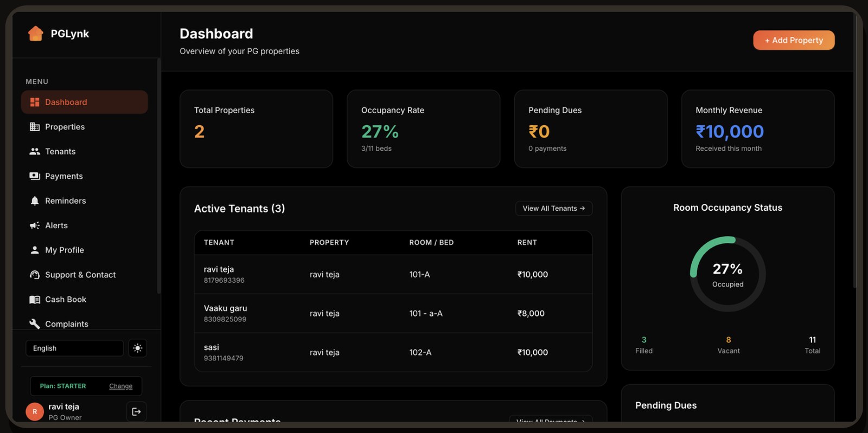
Task: Click the Total Properties card value 2
Action: (199, 132)
